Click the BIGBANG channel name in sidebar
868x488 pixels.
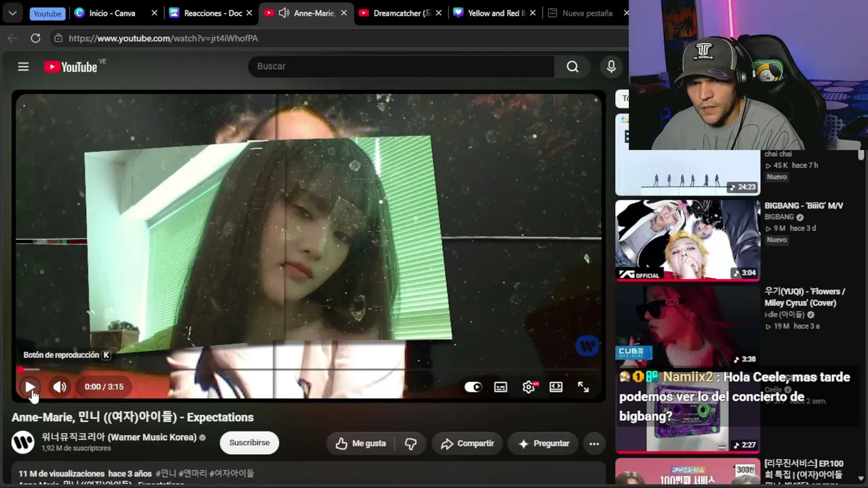tap(779, 217)
